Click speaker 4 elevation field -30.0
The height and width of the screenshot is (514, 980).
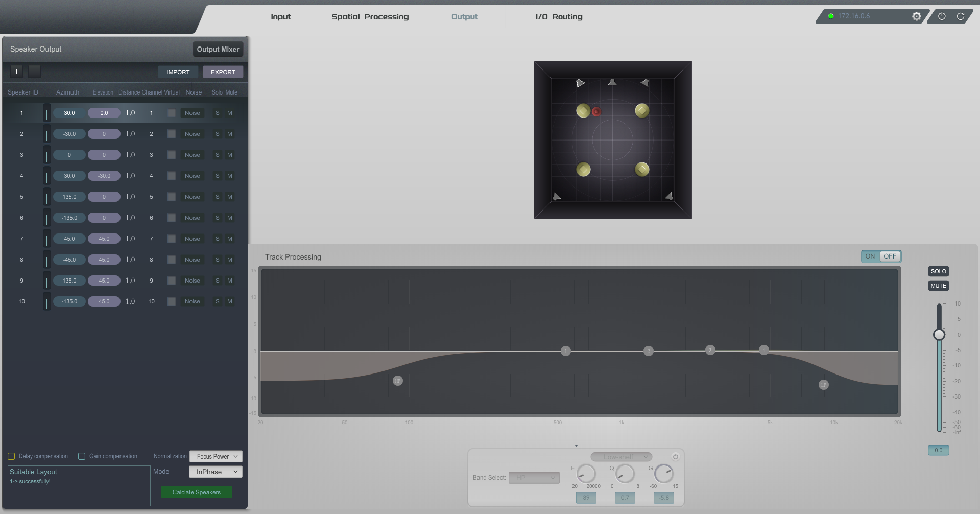(x=104, y=176)
